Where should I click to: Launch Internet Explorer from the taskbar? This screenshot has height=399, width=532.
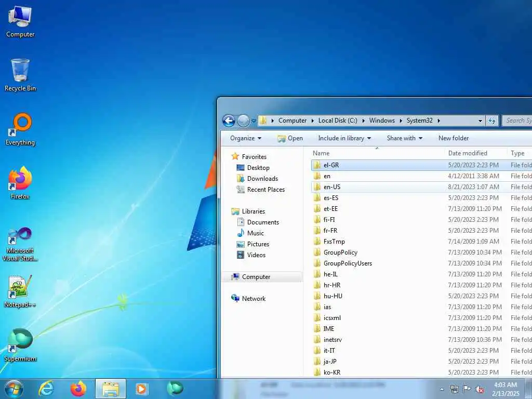click(46, 389)
